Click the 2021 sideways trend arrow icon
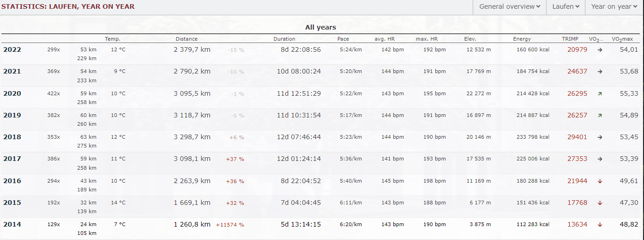The image size is (644, 240). (x=600, y=72)
